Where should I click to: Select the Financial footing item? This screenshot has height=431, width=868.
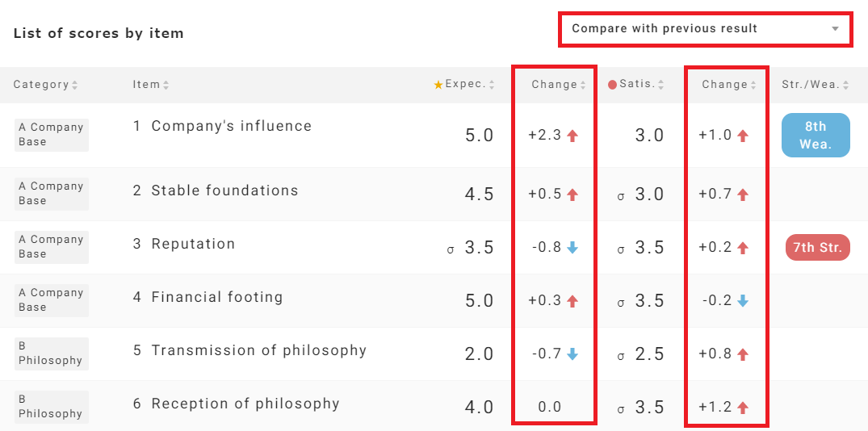click(x=217, y=297)
